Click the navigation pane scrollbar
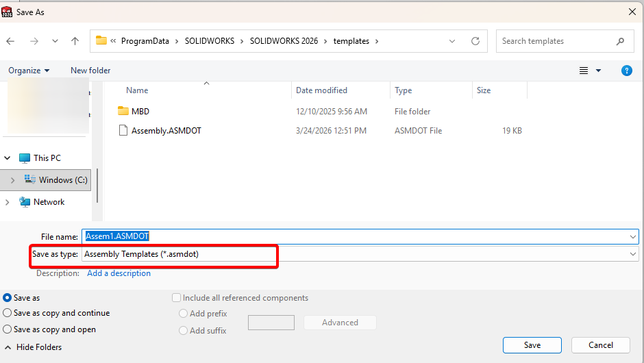 point(97,186)
